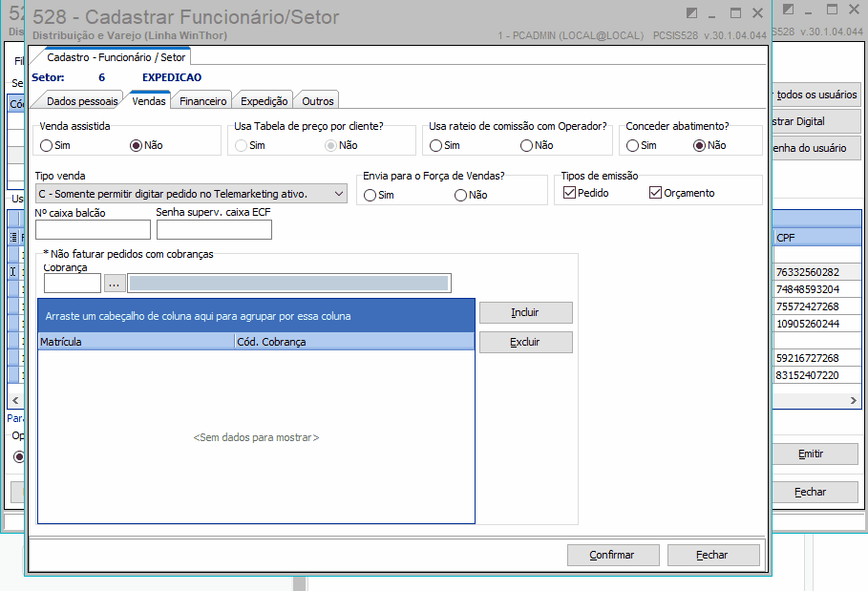Viewport: 868px width, 591px height.
Task: Focus the Cobrança code input field
Action: pyautogui.click(x=73, y=284)
